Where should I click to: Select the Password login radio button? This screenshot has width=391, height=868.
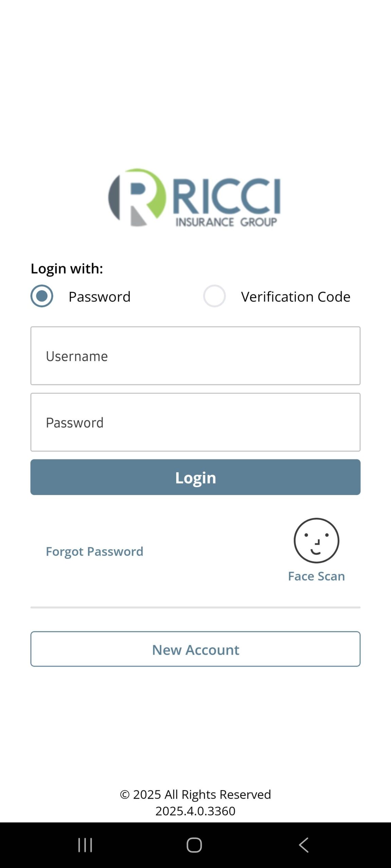(42, 296)
